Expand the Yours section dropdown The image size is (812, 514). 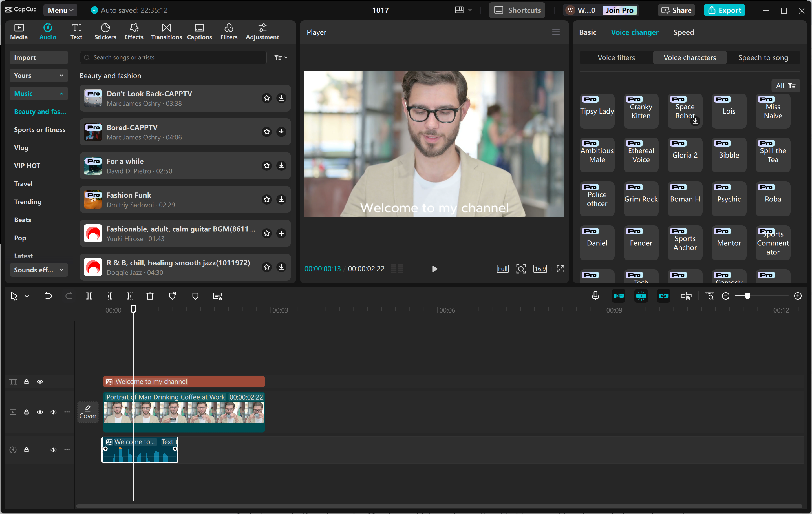coord(38,76)
